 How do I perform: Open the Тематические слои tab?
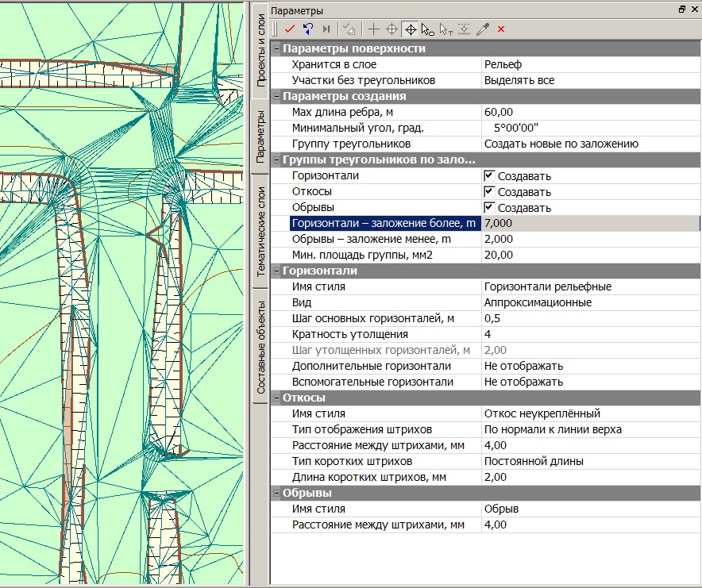tap(260, 231)
